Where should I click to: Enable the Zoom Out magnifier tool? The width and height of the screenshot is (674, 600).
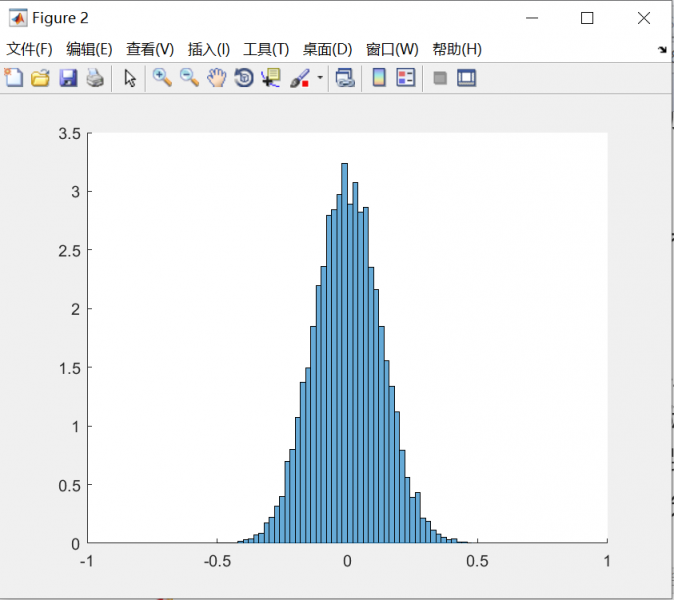[189, 78]
